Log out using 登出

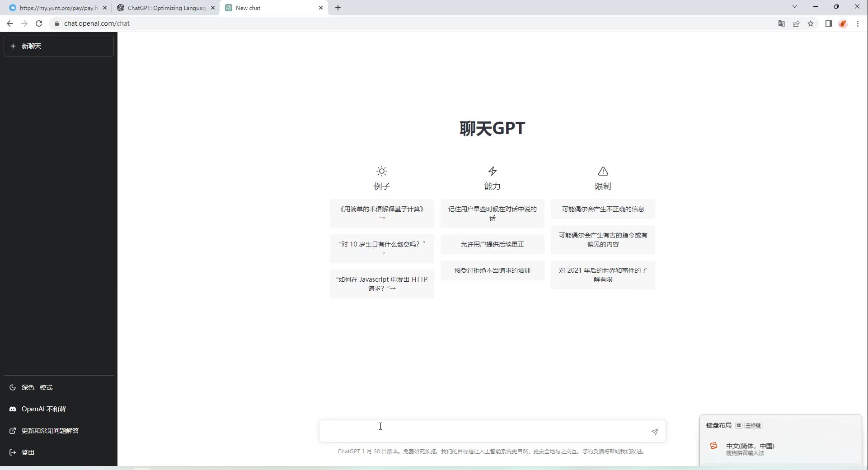pyautogui.click(x=59, y=452)
